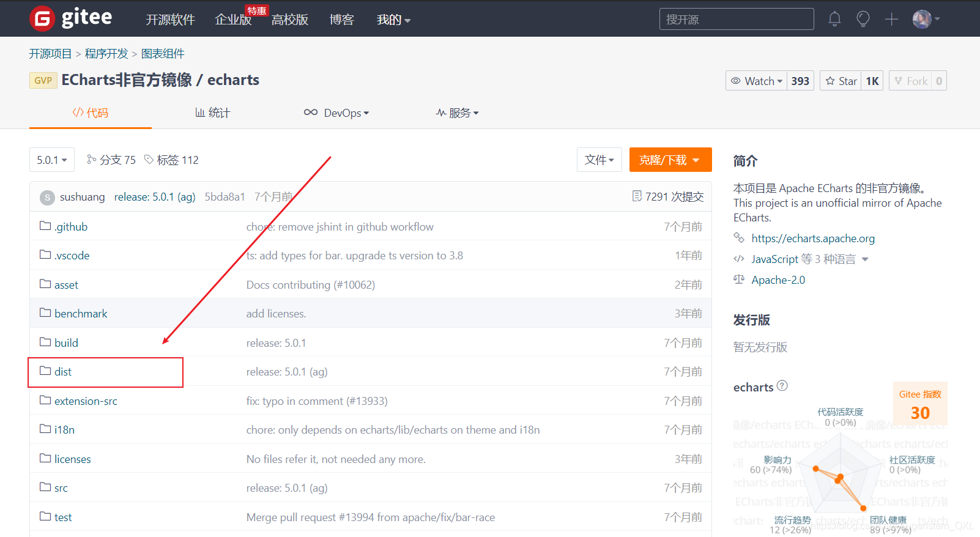
Task: Open 企业版 in top navigation
Action: pos(233,20)
